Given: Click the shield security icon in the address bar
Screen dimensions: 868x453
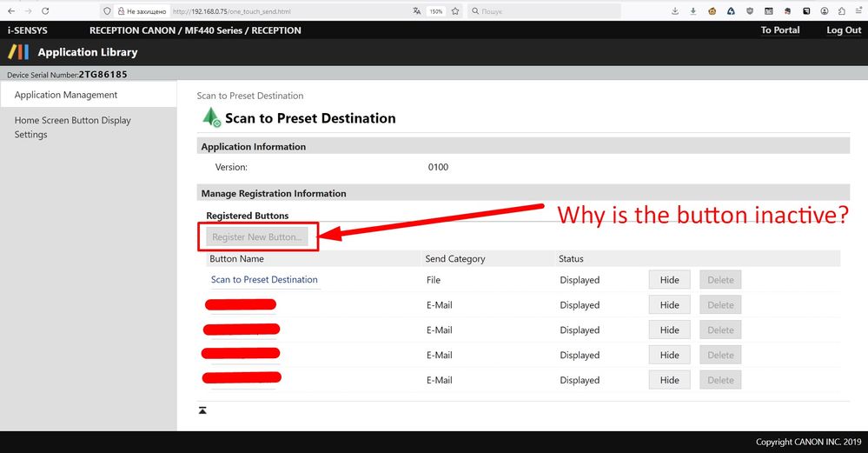Looking at the screenshot, I should [x=107, y=11].
